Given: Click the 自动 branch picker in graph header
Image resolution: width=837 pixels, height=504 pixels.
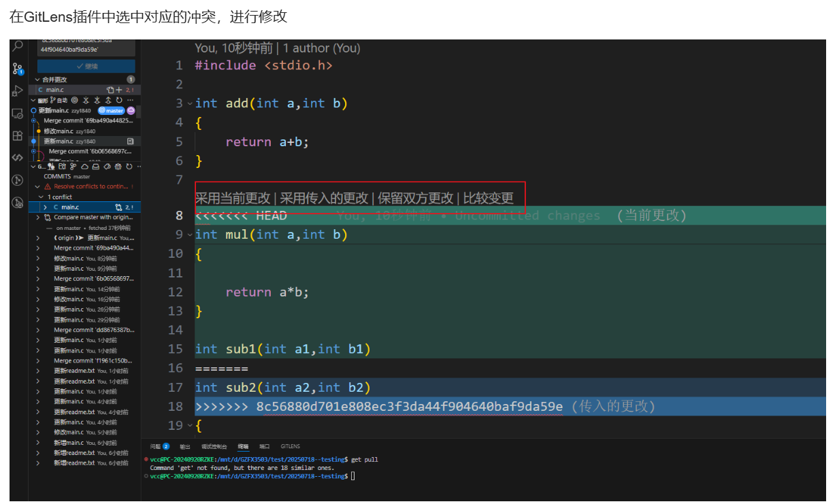Looking at the screenshot, I should (x=58, y=100).
